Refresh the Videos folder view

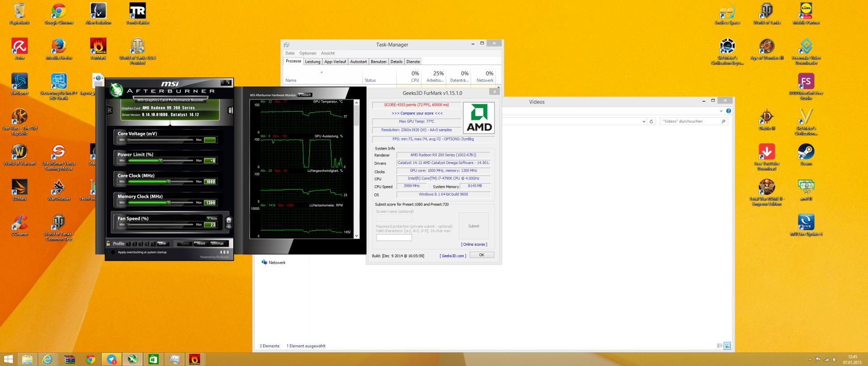pos(651,122)
